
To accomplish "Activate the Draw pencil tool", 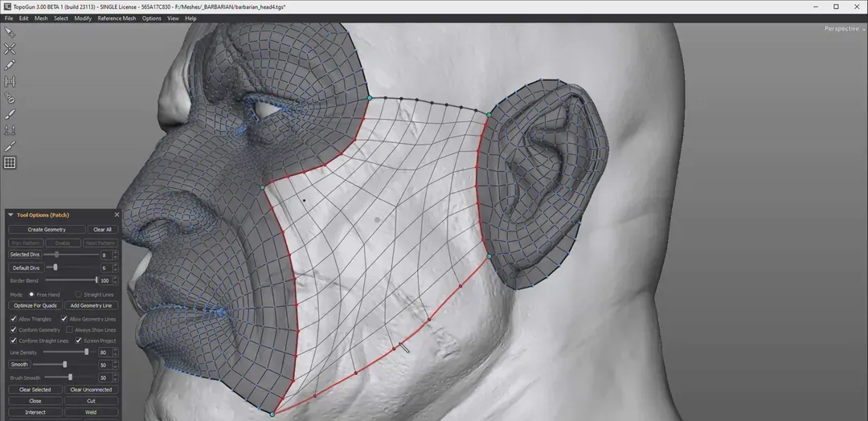I will click(x=10, y=65).
